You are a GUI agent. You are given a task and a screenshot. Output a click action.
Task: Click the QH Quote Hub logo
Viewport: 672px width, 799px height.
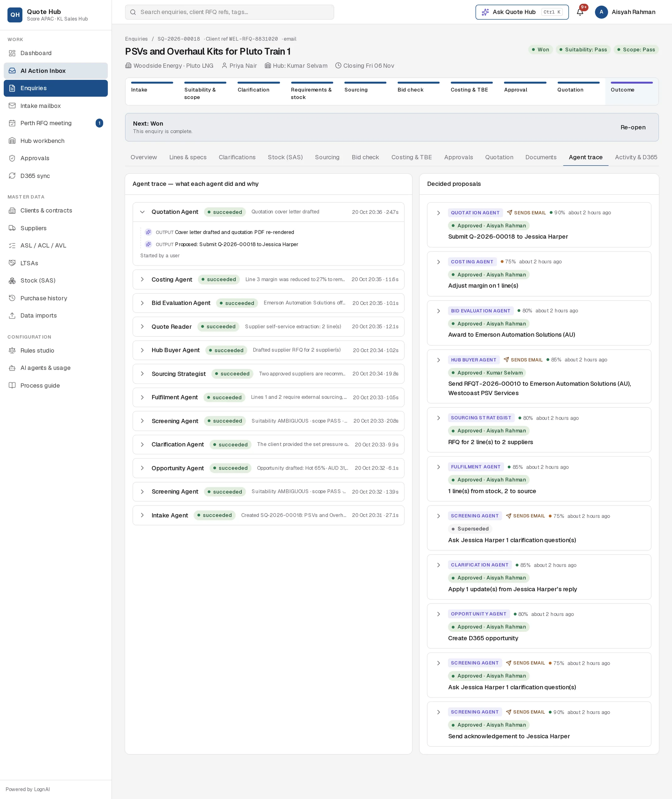pyautogui.click(x=15, y=15)
